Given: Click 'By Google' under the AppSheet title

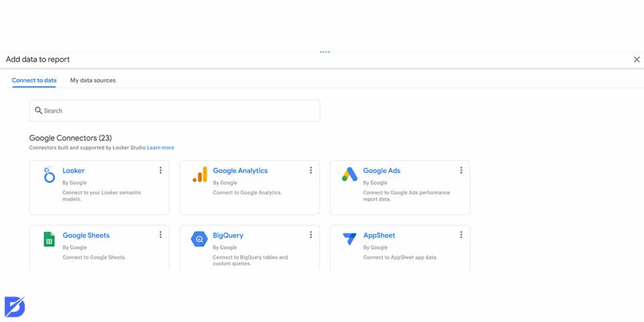Looking at the screenshot, I should coord(376,248).
